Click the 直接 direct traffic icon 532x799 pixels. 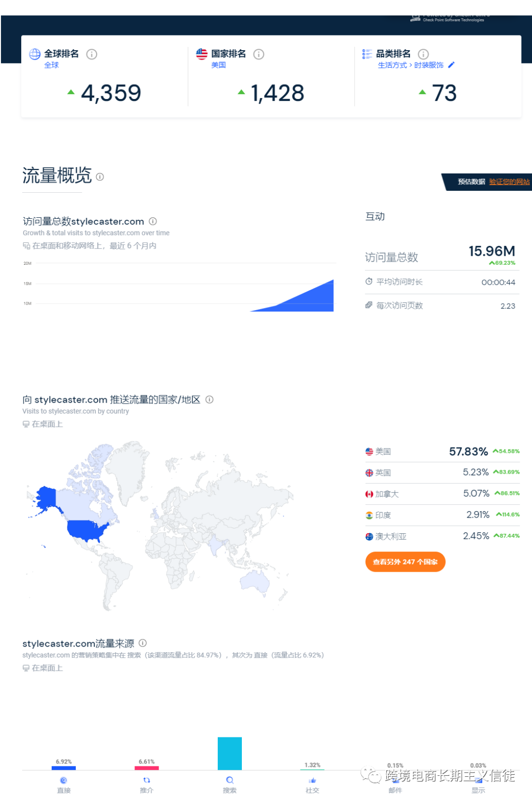[64, 780]
